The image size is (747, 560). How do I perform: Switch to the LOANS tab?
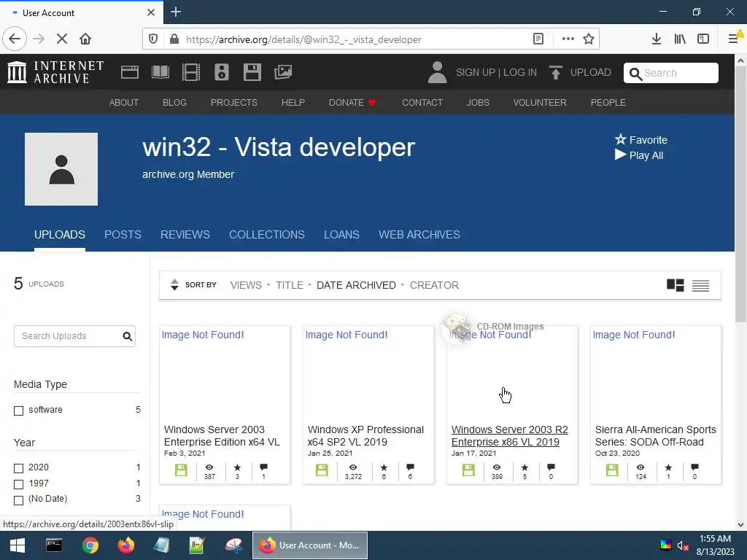[341, 235]
